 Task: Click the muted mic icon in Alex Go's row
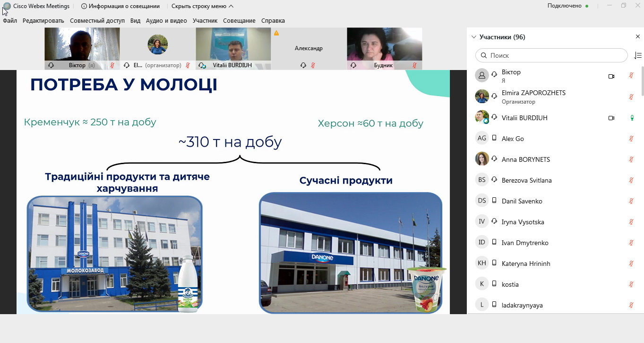[x=631, y=139]
